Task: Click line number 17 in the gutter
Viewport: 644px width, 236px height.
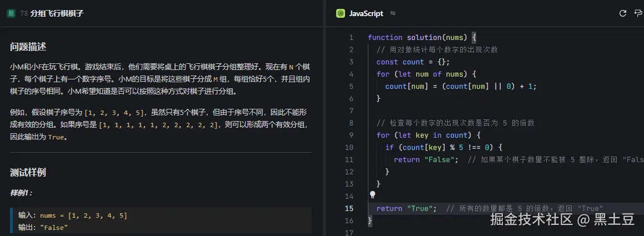Action: tap(349, 233)
